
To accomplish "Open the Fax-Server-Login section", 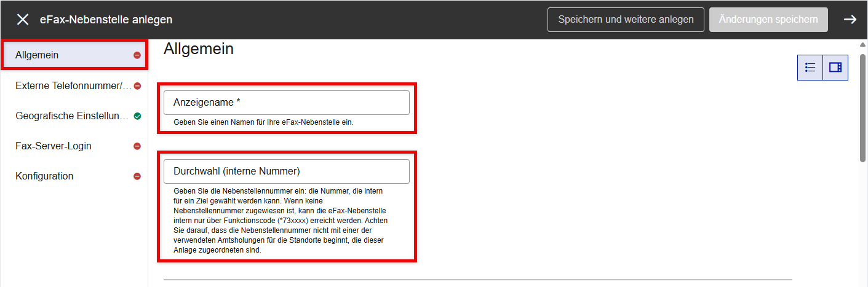I will coord(54,146).
